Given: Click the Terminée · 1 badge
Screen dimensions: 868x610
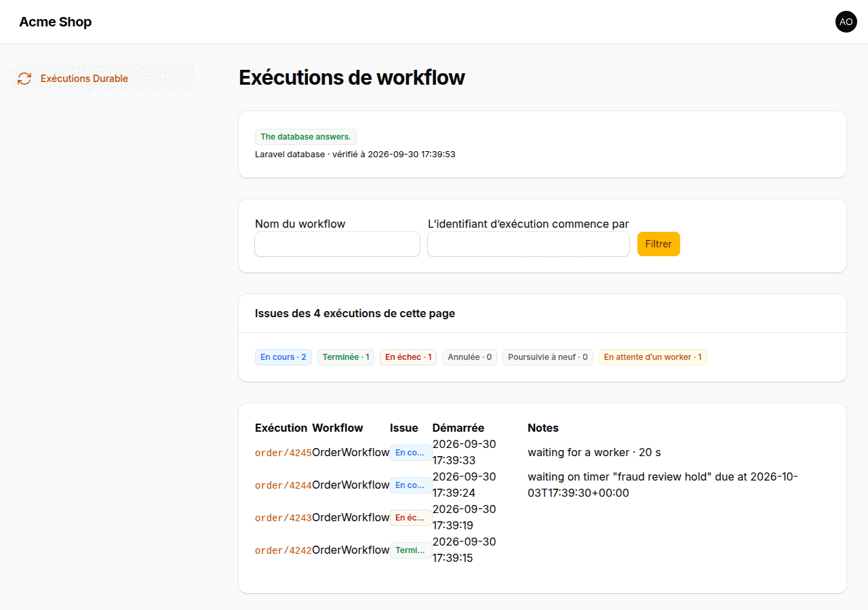Looking at the screenshot, I should (346, 357).
